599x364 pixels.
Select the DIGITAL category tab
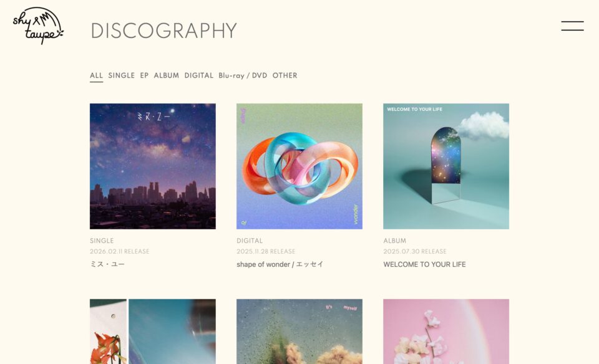click(198, 75)
